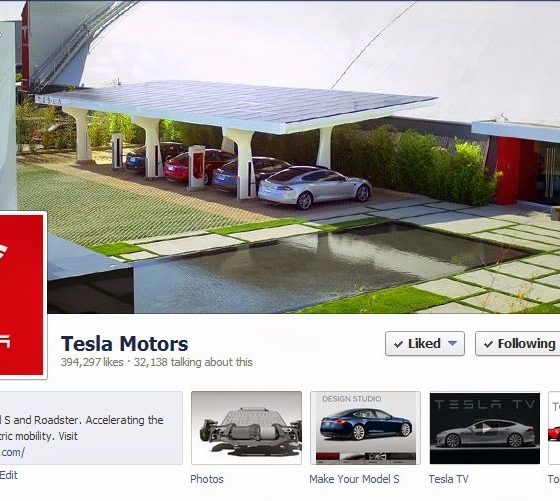Click the website link in About box
The width and height of the screenshot is (560, 501).
[x=12, y=452]
